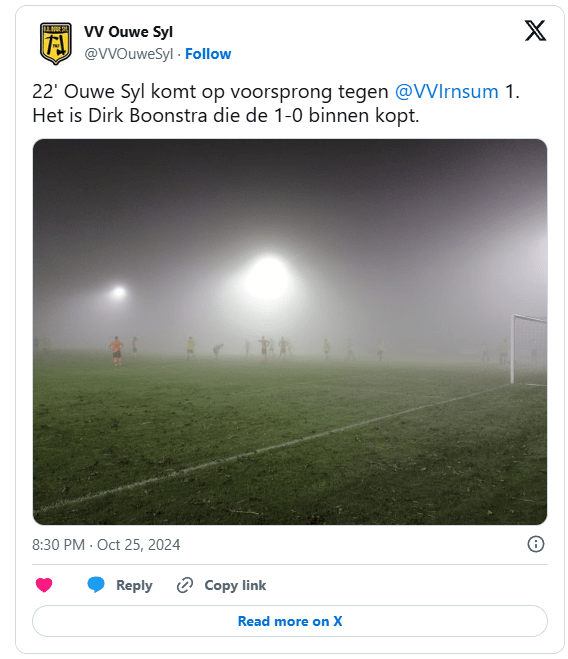The image size is (568, 659).
Task: Click the X logo icon
Action: pos(535,31)
